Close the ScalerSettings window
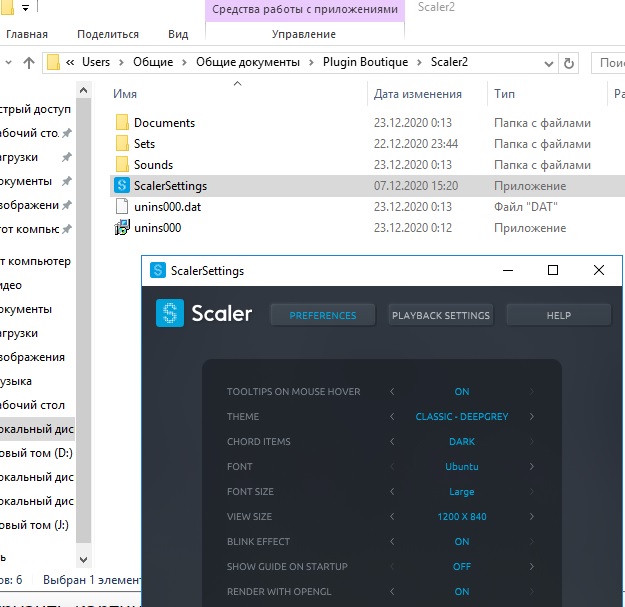This screenshot has width=625, height=607. pos(599,270)
